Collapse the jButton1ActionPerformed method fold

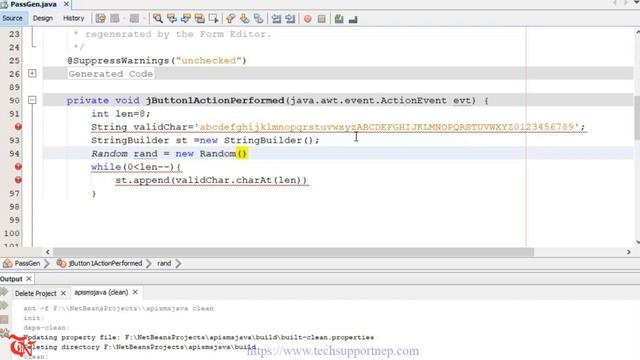32,100
